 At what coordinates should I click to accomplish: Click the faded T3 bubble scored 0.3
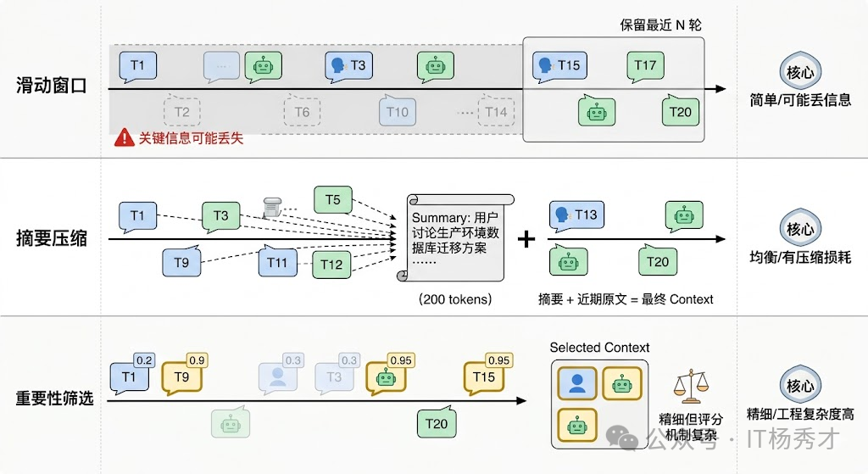point(334,378)
